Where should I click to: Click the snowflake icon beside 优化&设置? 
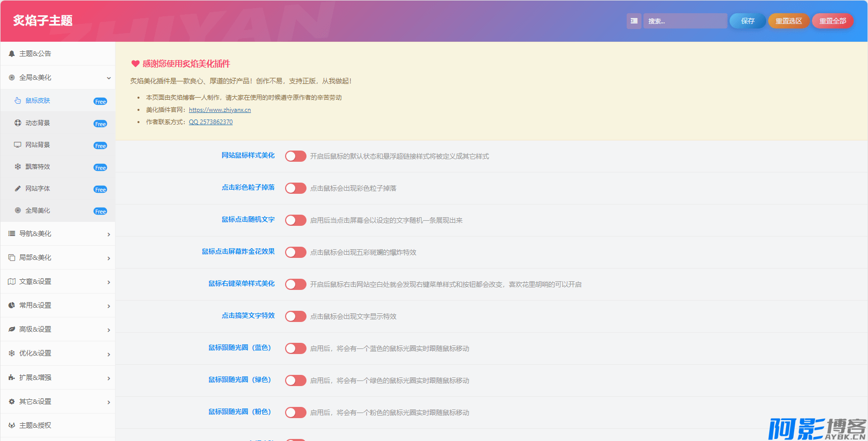click(x=12, y=353)
